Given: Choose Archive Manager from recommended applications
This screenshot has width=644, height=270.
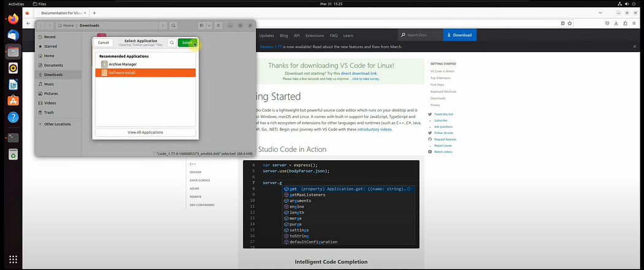Looking at the screenshot, I should click(145, 64).
